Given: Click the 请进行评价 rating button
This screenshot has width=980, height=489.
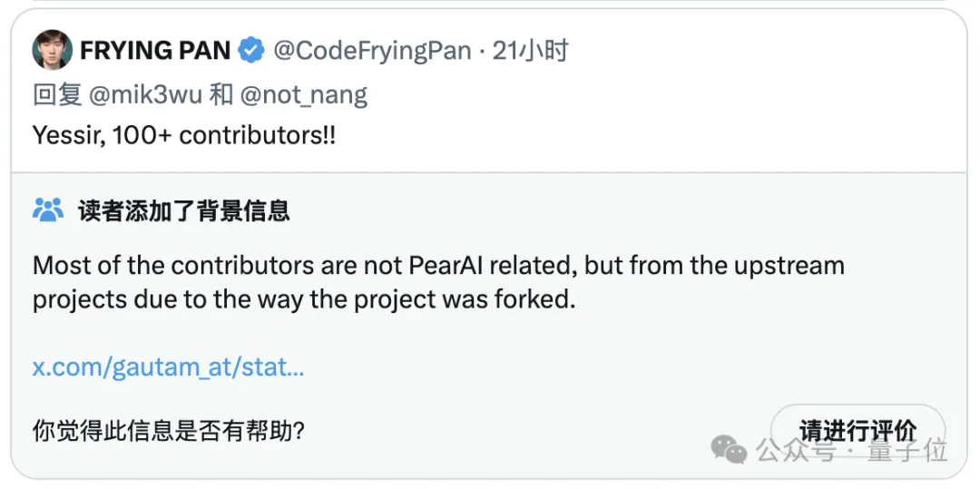Looking at the screenshot, I should [x=858, y=430].
